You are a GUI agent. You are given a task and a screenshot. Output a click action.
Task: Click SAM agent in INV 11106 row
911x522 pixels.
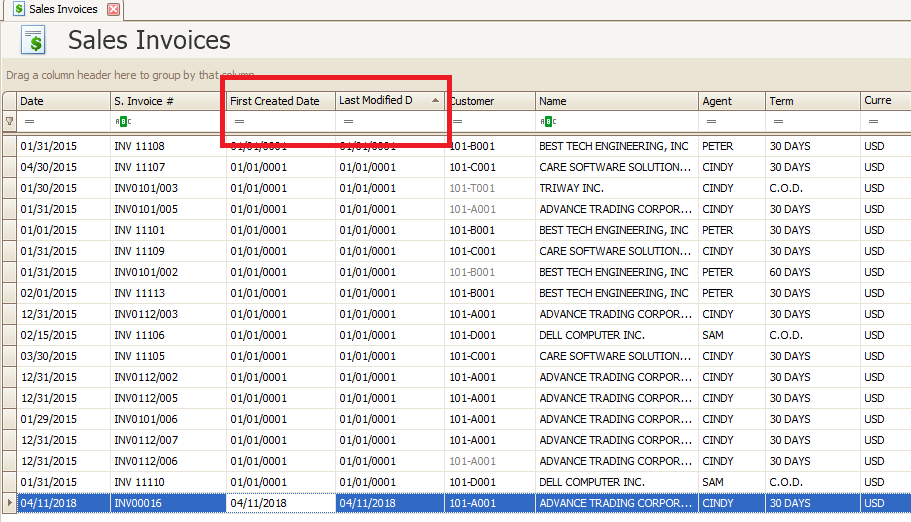click(x=731, y=335)
